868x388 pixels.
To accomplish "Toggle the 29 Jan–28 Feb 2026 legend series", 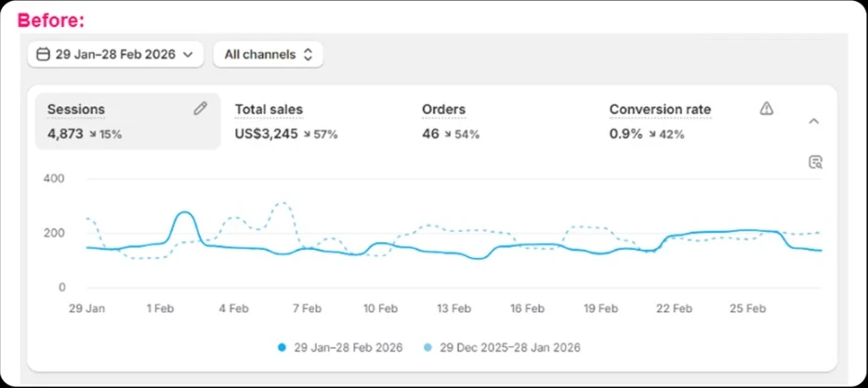I will coord(340,348).
